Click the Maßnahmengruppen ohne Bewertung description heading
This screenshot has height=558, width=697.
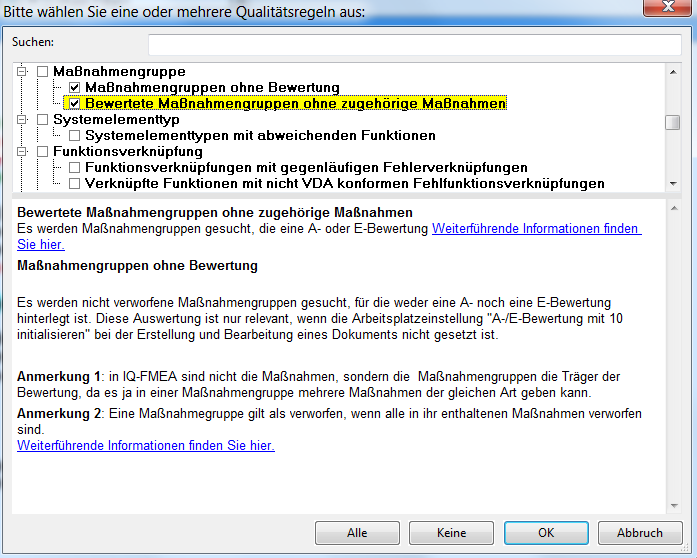point(137,265)
